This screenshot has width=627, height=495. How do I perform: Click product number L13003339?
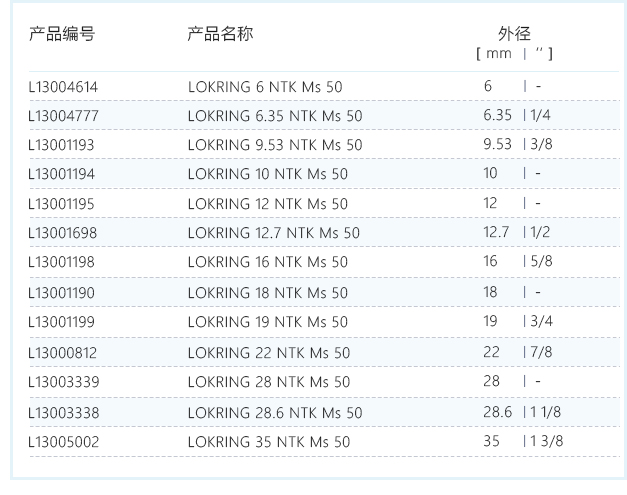(64, 382)
